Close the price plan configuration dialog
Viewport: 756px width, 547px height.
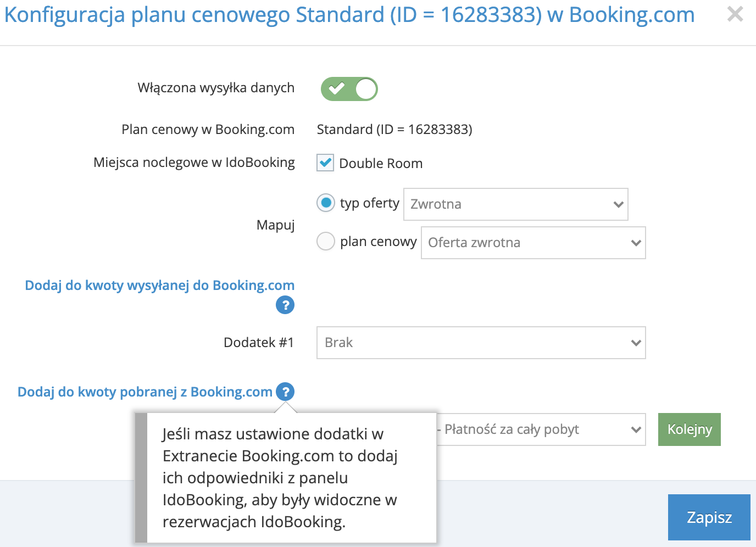pyautogui.click(x=735, y=14)
